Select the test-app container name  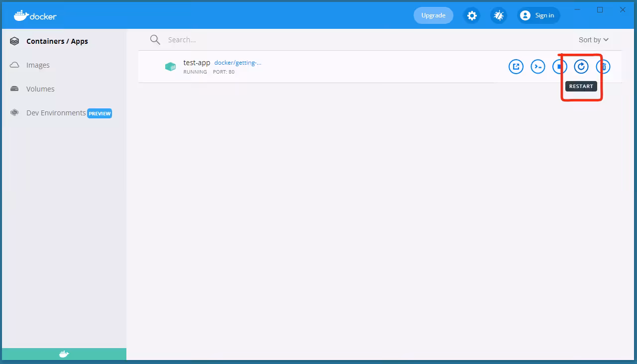click(x=197, y=63)
